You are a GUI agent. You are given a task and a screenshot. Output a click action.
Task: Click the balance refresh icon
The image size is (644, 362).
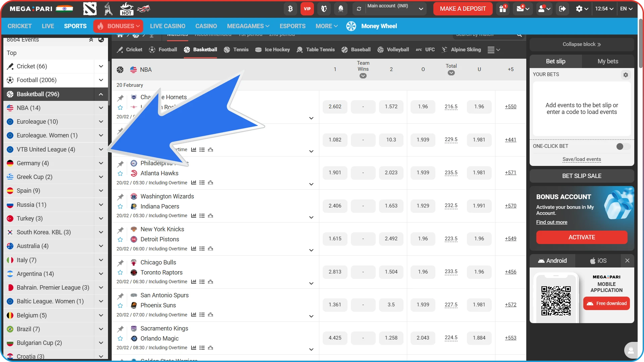click(359, 9)
